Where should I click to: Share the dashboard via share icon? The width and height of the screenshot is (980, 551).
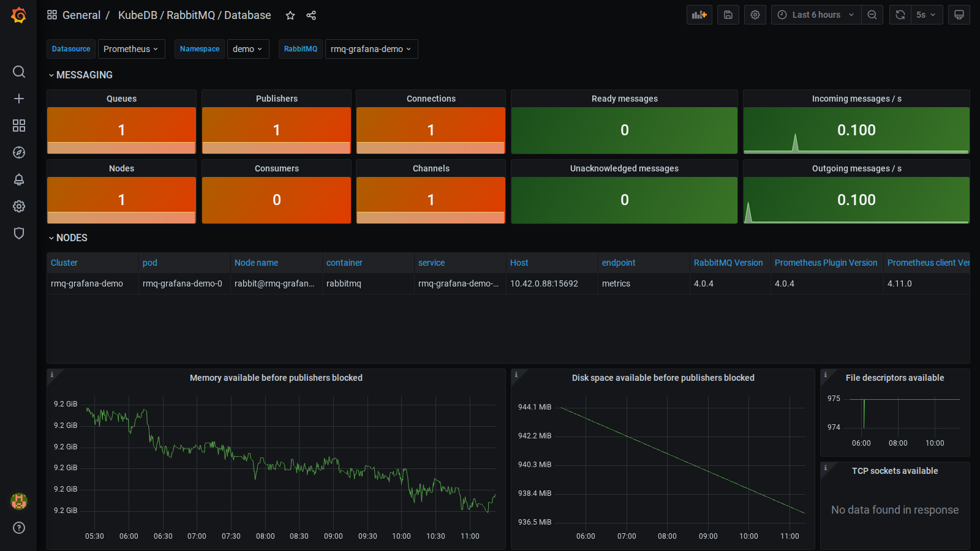(311, 15)
